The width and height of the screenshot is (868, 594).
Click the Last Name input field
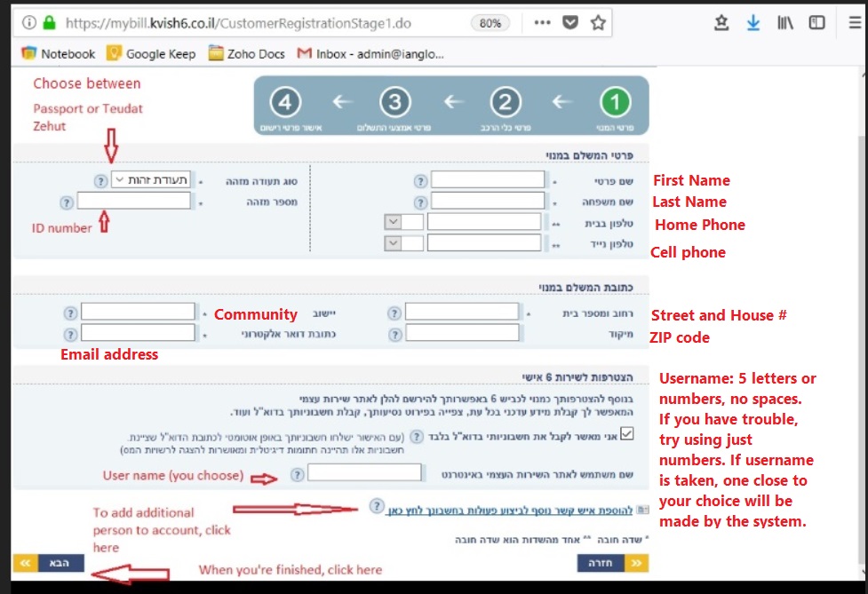click(x=488, y=201)
